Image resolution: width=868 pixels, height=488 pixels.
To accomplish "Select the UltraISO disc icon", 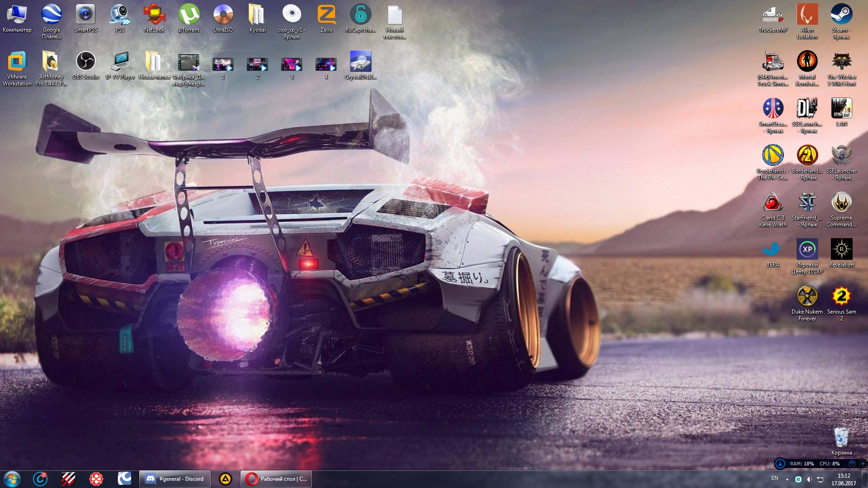I will [x=223, y=19].
